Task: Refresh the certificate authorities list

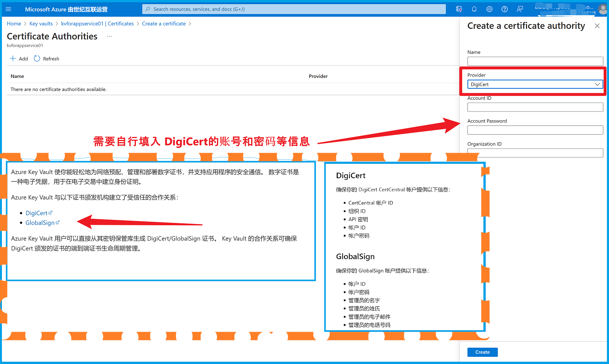Action: (47, 59)
